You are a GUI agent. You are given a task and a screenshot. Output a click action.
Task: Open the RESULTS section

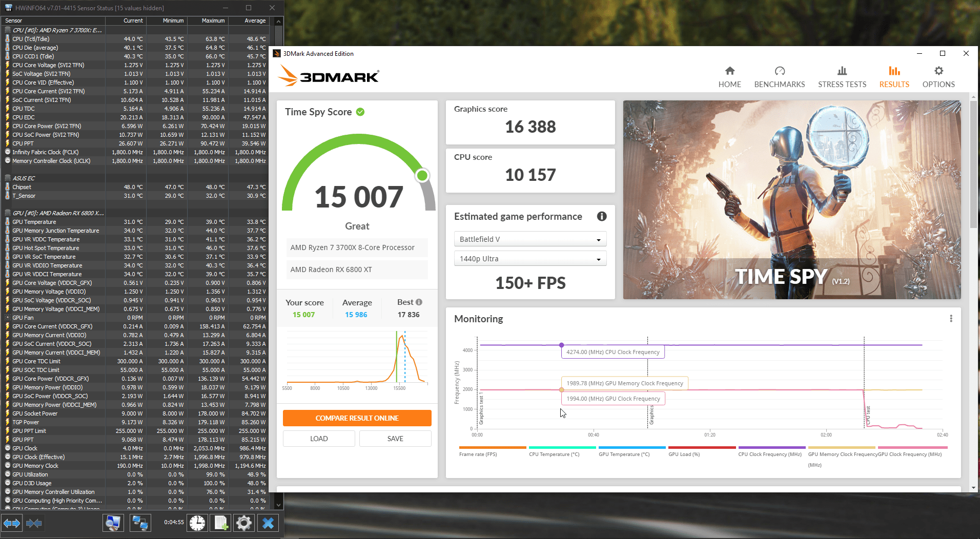[x=894, y=77]
